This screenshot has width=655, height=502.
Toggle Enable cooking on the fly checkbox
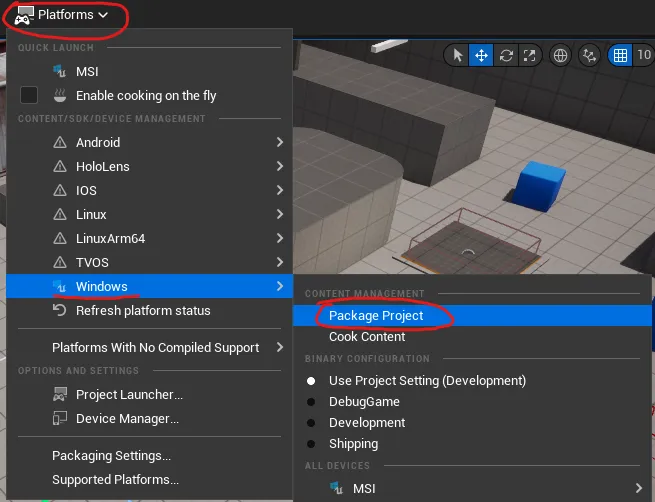29,95
